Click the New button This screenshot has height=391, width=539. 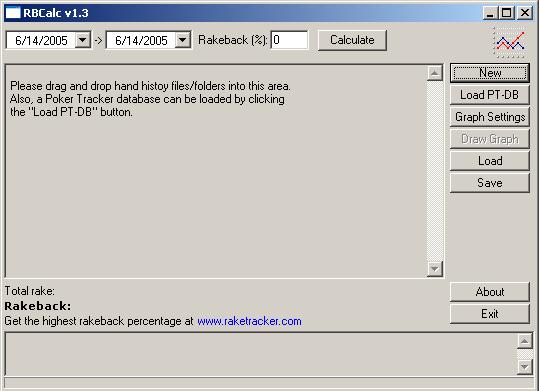click(x=490, y=73)
